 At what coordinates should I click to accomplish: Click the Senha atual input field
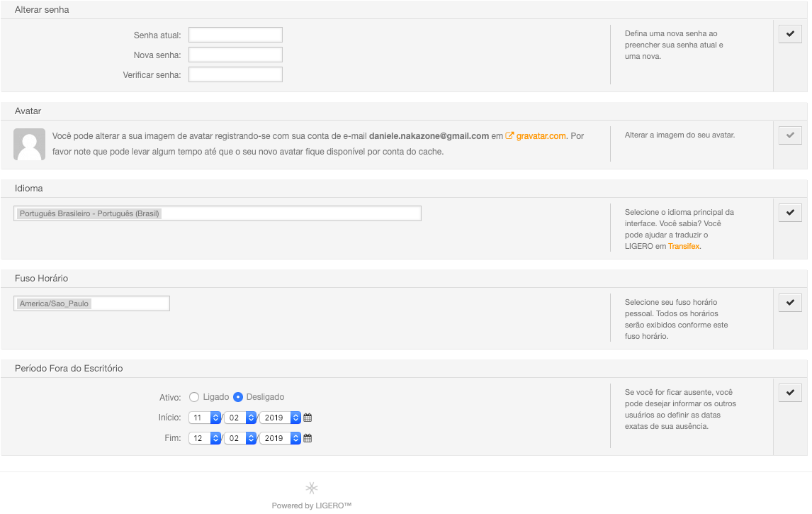pyautogui.click(x=236, y=35)
